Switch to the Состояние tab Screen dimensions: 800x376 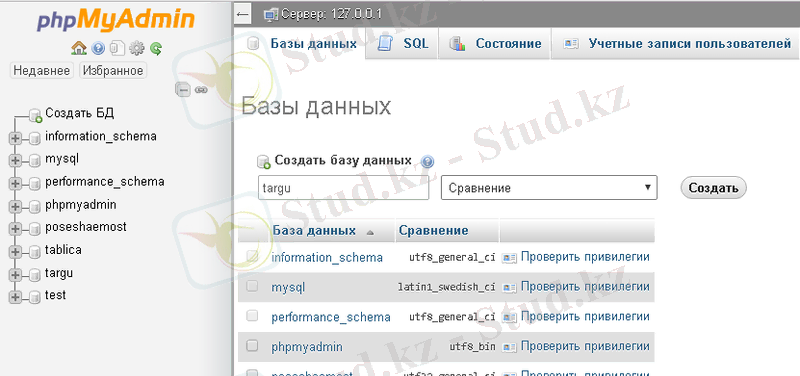click(x=495, y=43)
